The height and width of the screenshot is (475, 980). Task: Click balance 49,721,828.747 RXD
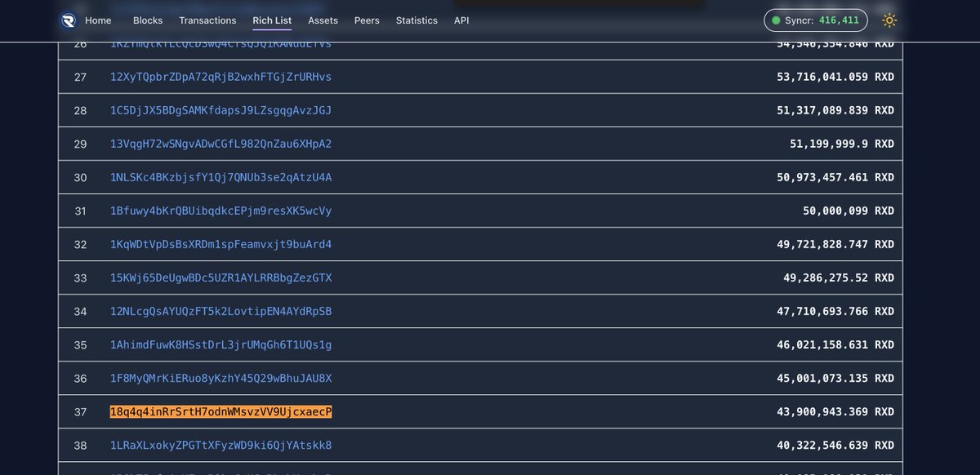(835, 244)
